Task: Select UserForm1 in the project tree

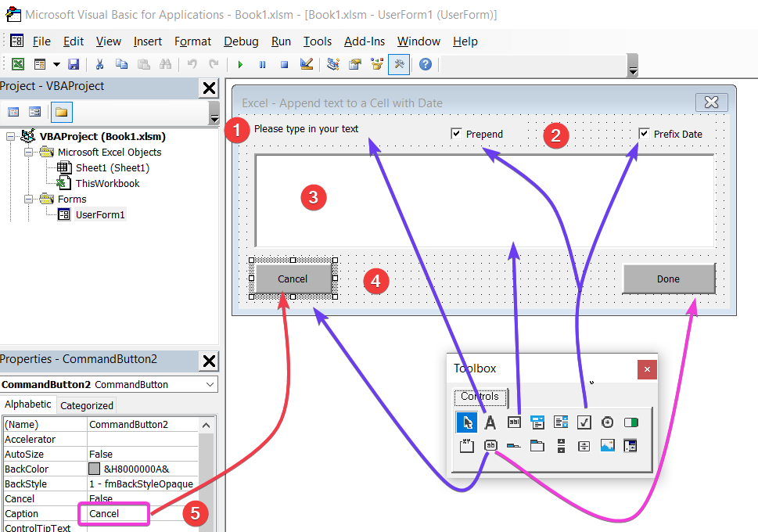Action: point(100,214)
